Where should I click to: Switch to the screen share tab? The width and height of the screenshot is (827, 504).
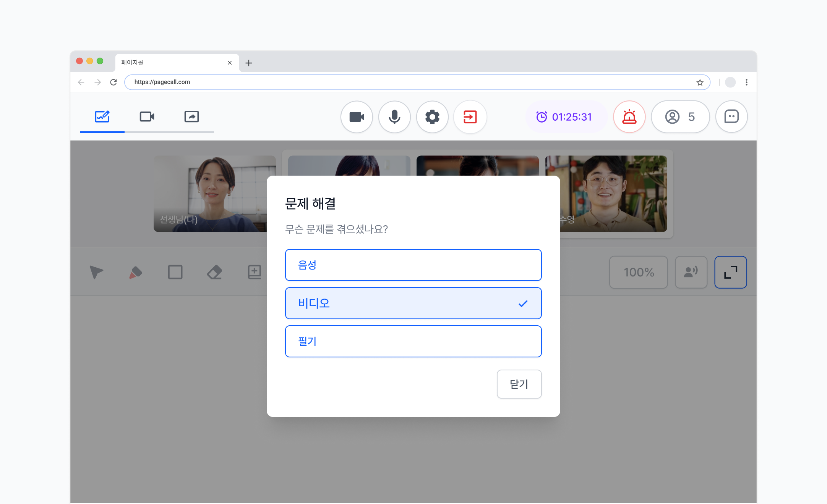click(191, 116)
